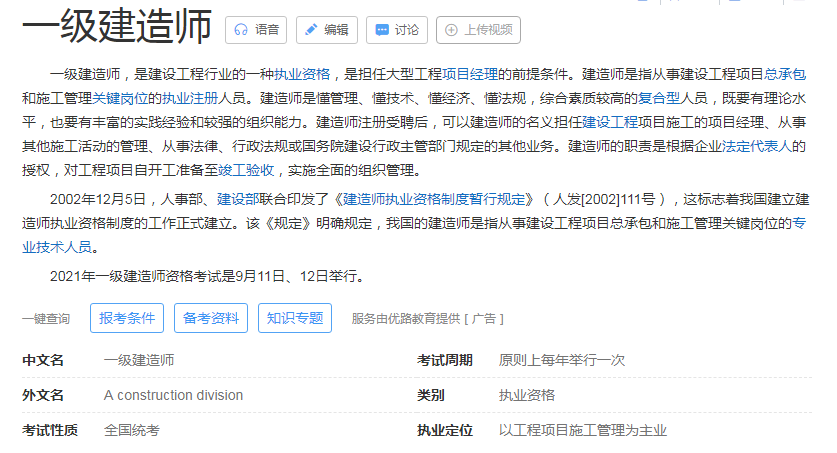Viewport: 837px width, 453px height.
Task: Open the 建设部 link
Action: coord(238,200)
